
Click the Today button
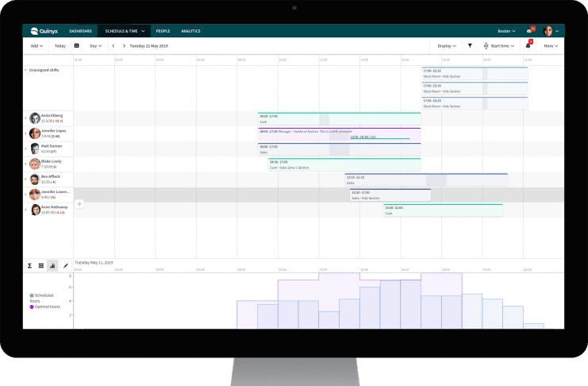(x=60, y=46)
